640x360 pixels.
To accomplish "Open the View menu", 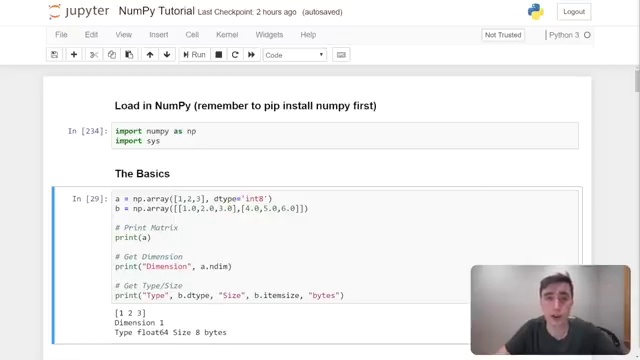I will tap(123, 35).
